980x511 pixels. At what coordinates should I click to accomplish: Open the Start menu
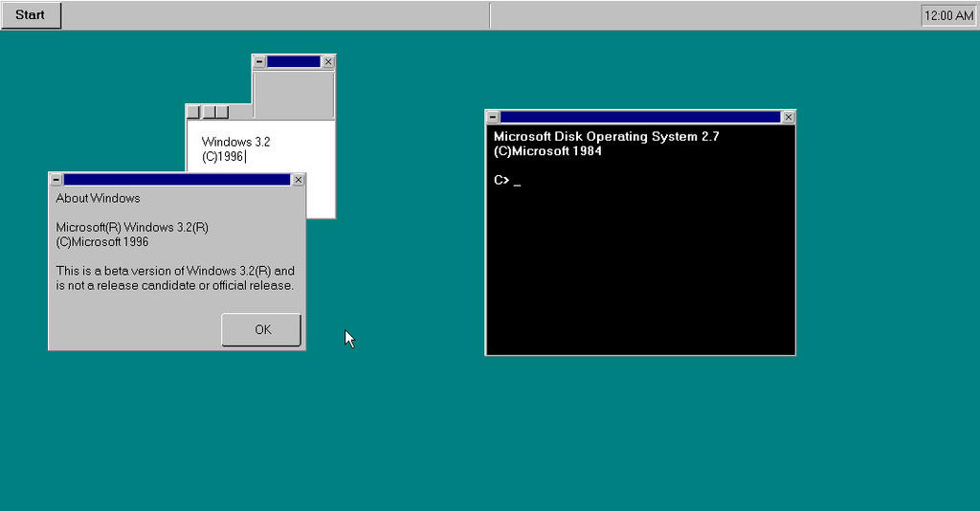[31, 15]
